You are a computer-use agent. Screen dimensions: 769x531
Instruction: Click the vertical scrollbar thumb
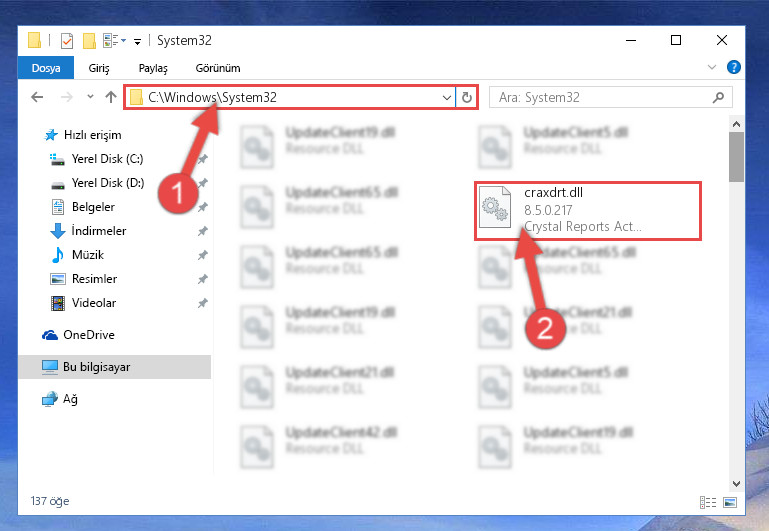click(736, 157)
